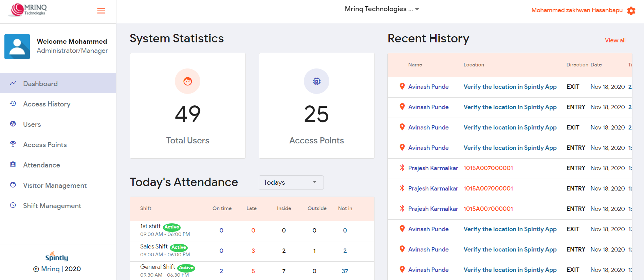Go to Visitor Management section

[55, 185]
